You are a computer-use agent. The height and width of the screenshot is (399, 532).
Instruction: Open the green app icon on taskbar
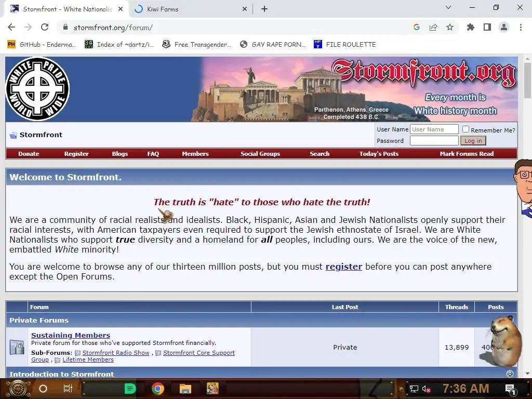pyautogui.click(x=130, y=389)
